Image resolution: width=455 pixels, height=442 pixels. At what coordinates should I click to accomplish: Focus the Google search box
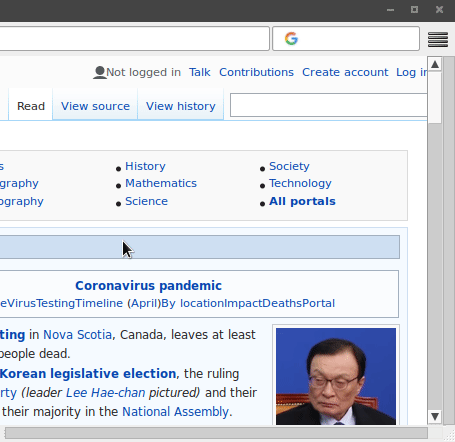[346, 39]
